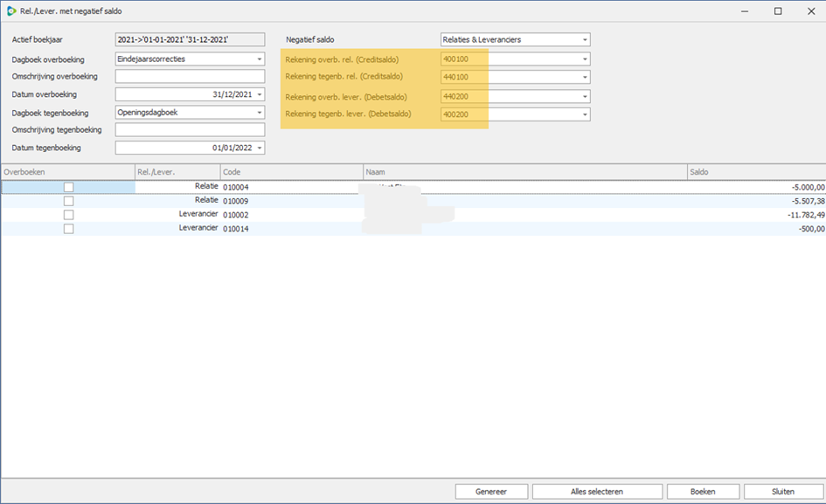Expand Rekening tegenb. lever. dropdown showing 400200
Screen dimensions: 826x504
coord(584,114)
